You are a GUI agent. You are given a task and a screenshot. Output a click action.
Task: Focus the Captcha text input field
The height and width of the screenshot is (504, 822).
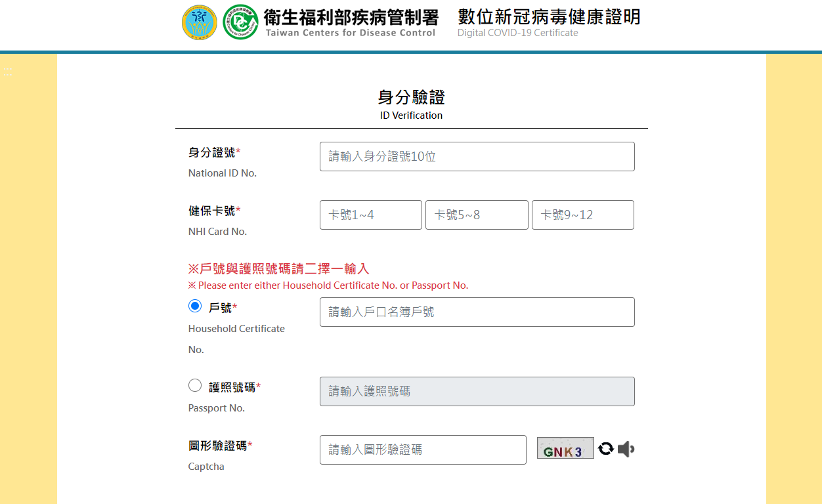point(423,450)
